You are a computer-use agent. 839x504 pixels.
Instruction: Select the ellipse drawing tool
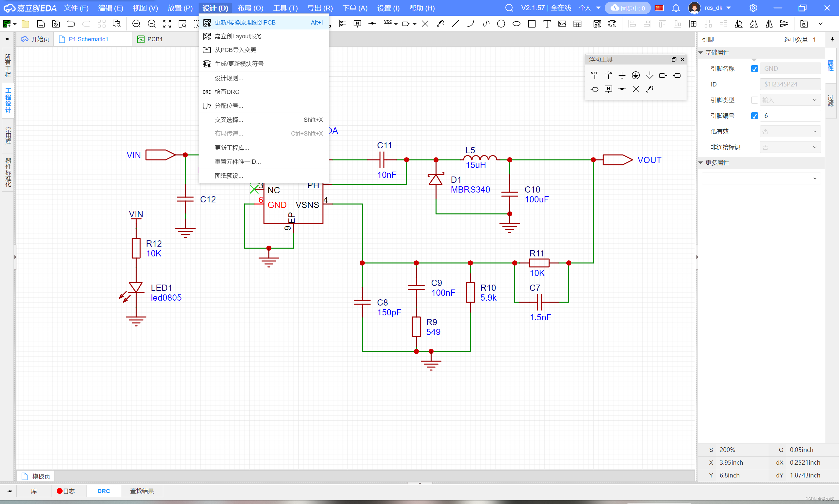click(x=516, y=24)
